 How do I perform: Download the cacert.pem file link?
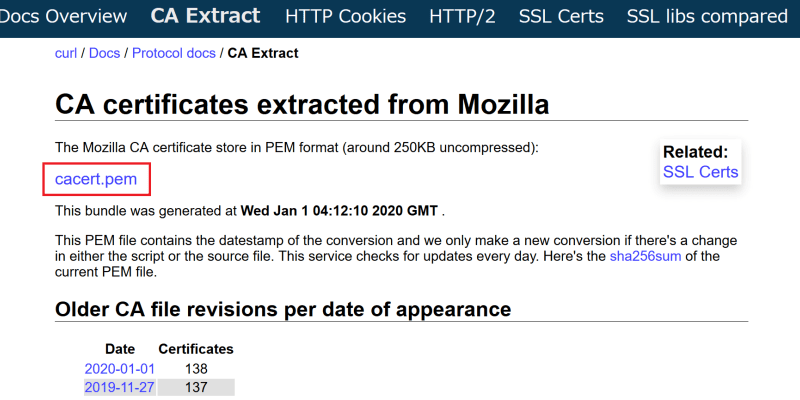point(96,180)
